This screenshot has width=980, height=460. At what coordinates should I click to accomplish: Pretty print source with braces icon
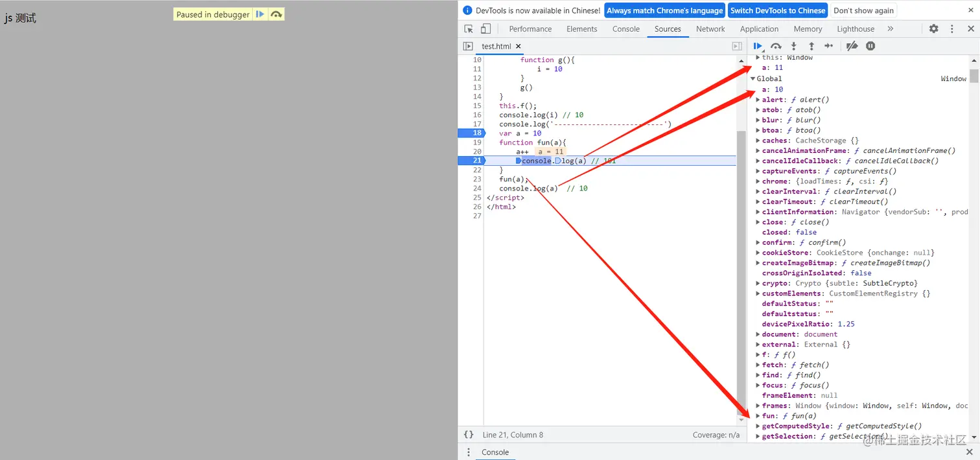pos(469,435)
